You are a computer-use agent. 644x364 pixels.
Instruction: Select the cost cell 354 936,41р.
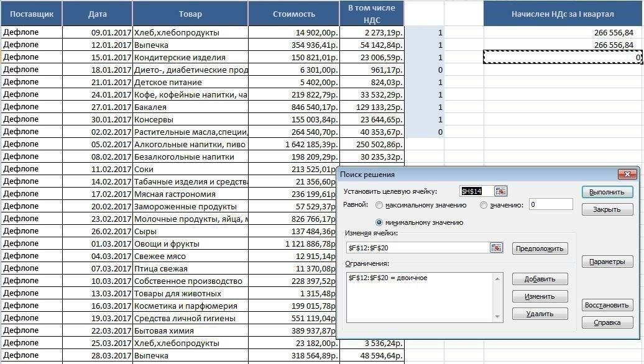coord(294,45)
